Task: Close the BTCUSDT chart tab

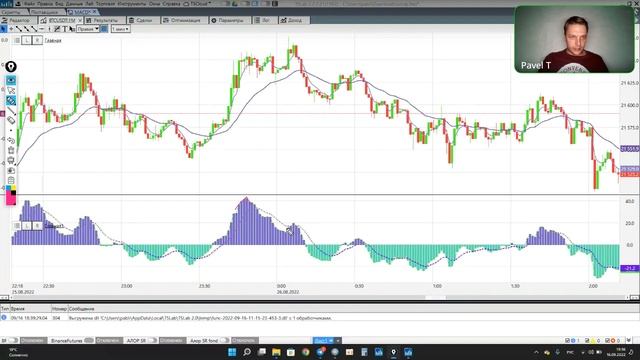Action: (80, 20)
